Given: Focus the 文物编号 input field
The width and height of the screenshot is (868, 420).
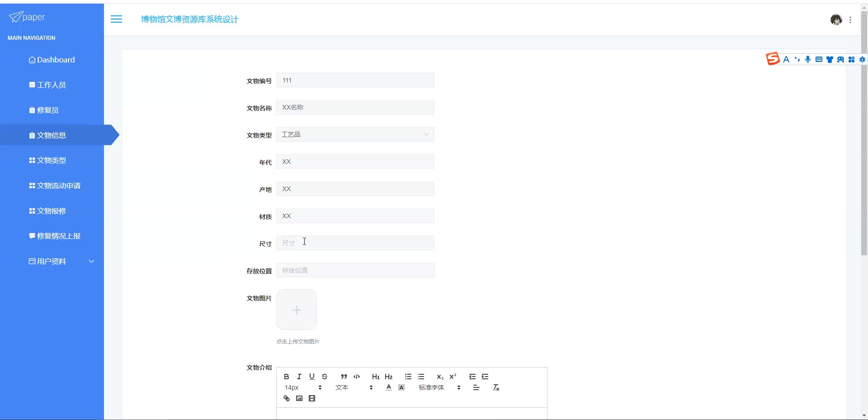Looking at the screenshot, I should coord(355,80).
